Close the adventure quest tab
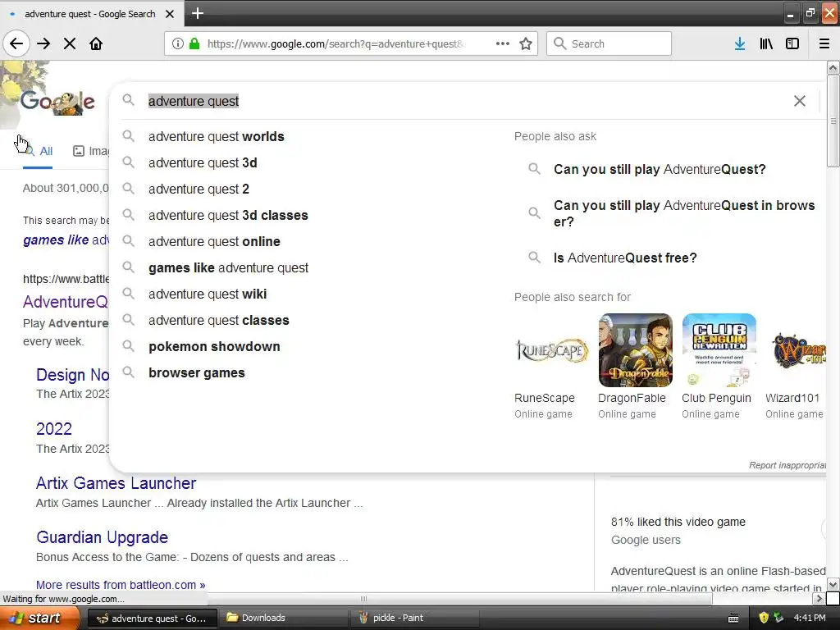 [x=170, y=14]
